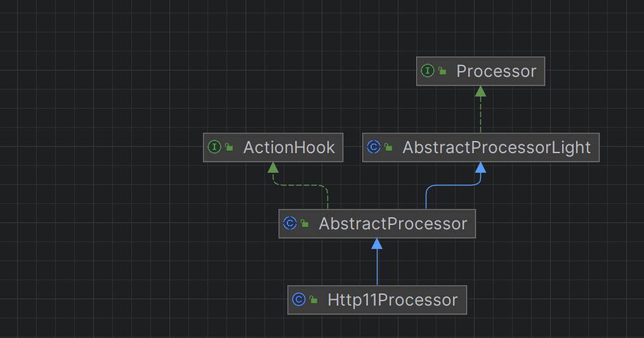
Task: Select the ActionHook interface node label
Action: [289, 147]
